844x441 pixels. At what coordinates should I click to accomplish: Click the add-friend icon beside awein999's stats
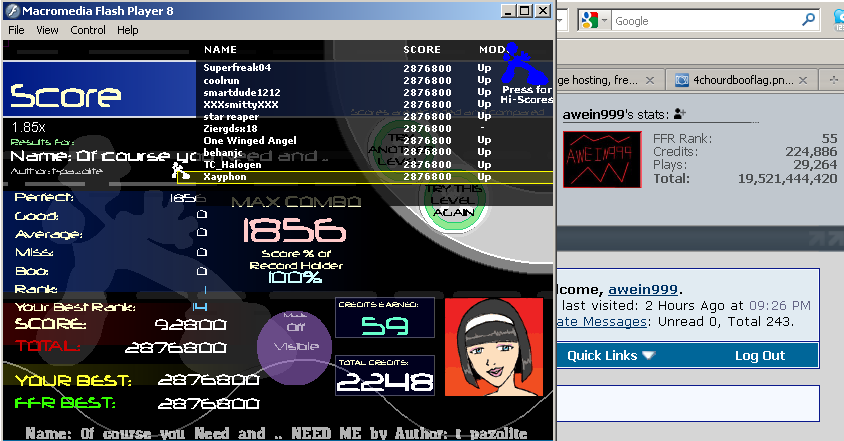coord(680,115)
